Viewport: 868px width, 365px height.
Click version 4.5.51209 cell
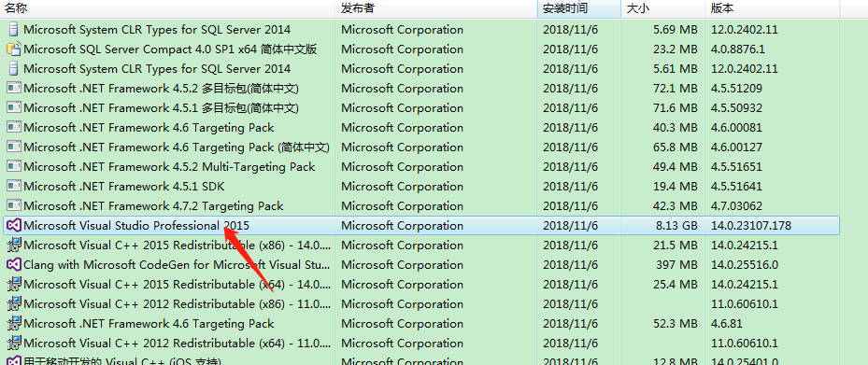[x=737, y=89]
